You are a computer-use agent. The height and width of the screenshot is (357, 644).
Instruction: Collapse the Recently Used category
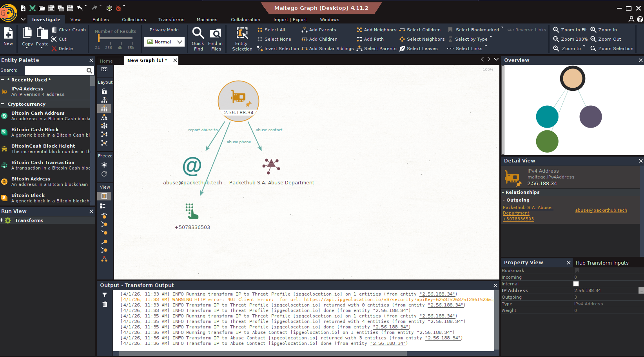pyautogui.click(x=3, y=80)
